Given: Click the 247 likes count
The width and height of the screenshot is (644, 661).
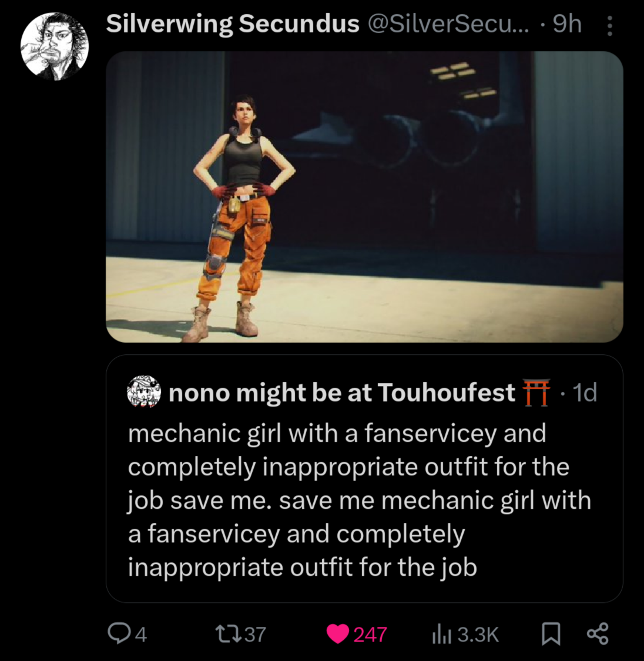Looking at the screenshot, I should pos(370,635).
